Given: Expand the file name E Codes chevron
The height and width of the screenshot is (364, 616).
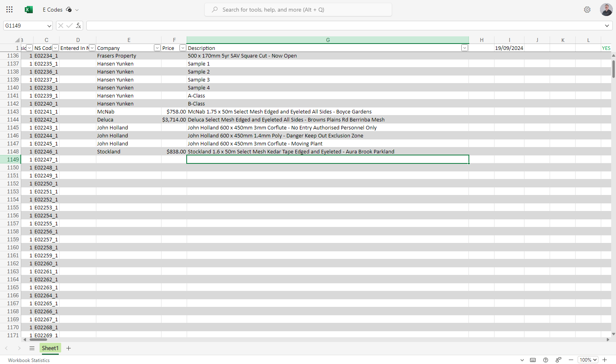Looking at the screenshot, I should (x=77, y=10).
